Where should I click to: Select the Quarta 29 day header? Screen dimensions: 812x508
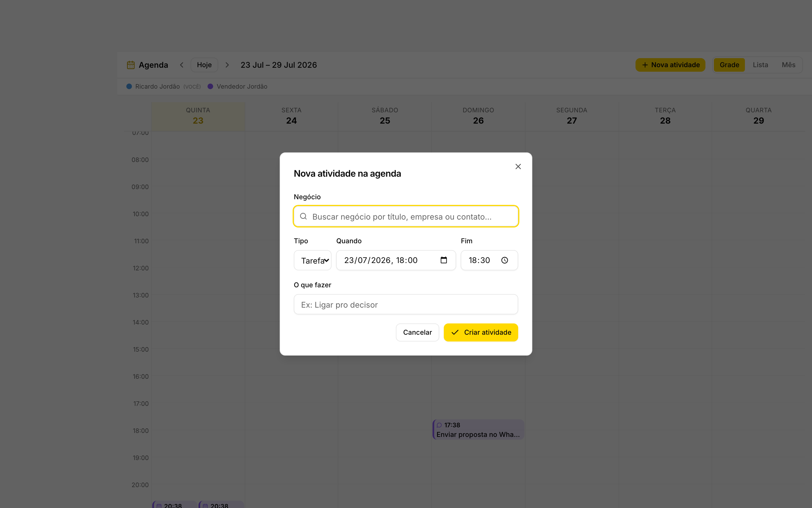[x=758, y=116]
